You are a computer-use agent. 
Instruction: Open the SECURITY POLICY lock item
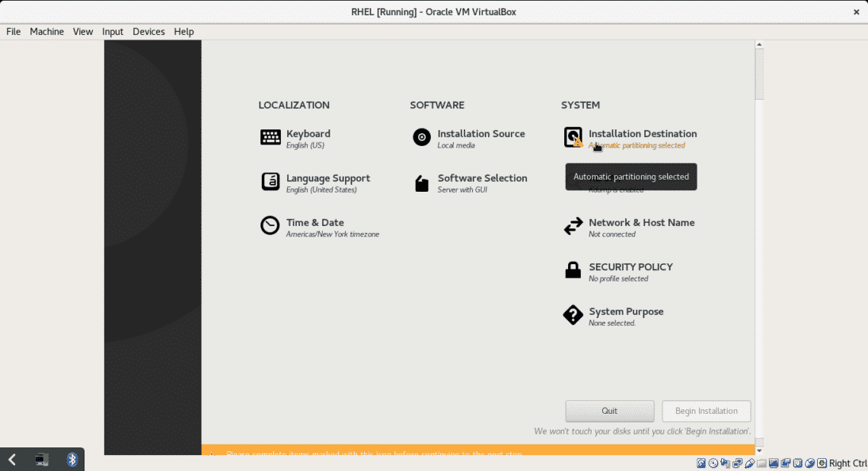click(617, 272)
